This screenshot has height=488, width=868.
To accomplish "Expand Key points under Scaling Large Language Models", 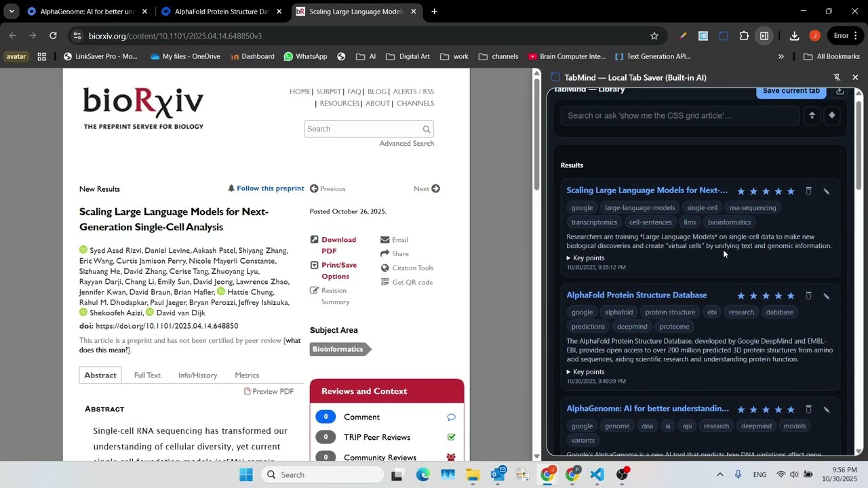I will pyautogui.click(x=586, y=258).
